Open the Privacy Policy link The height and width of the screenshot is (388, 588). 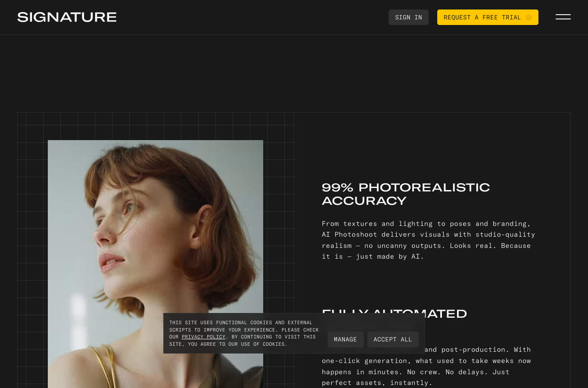click(x=203, y=337)
